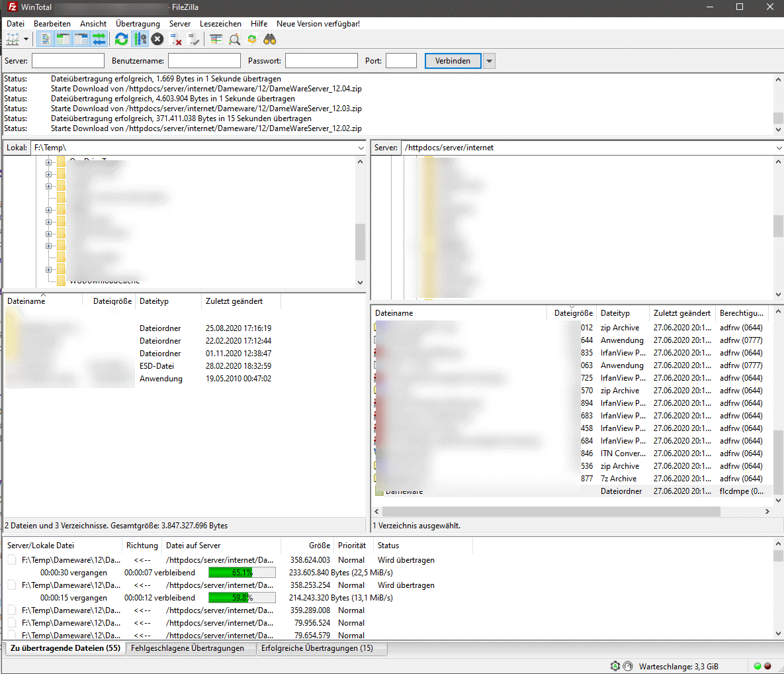The image size is (784, 674).
Task: Toggle the local directory tree view
Action: pos(63,40)
